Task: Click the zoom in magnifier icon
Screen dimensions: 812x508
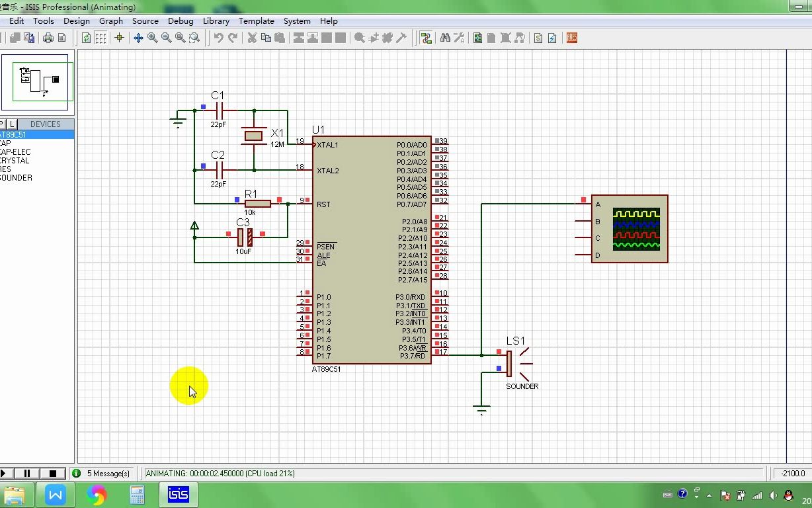Action: coord(153,38)
